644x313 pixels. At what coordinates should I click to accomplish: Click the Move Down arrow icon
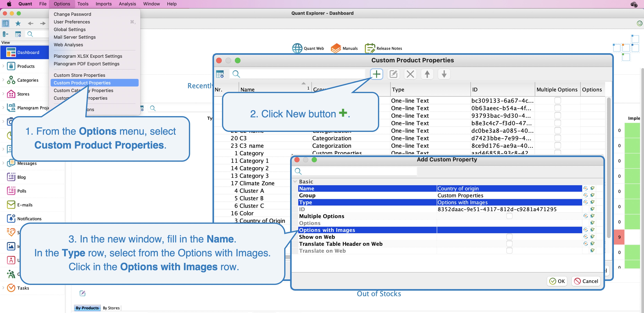[444, 74]
